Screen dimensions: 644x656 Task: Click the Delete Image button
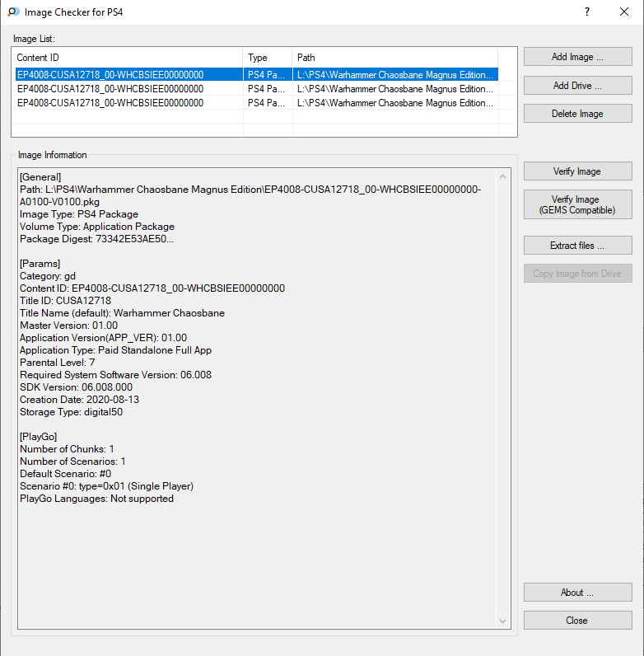(x=577, y=114)
